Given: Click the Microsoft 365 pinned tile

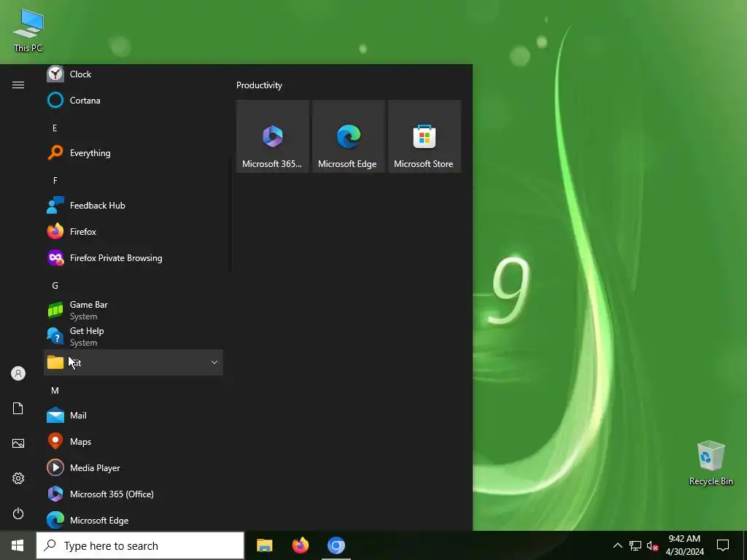Looking at the screenshot, I should point(273,136).
